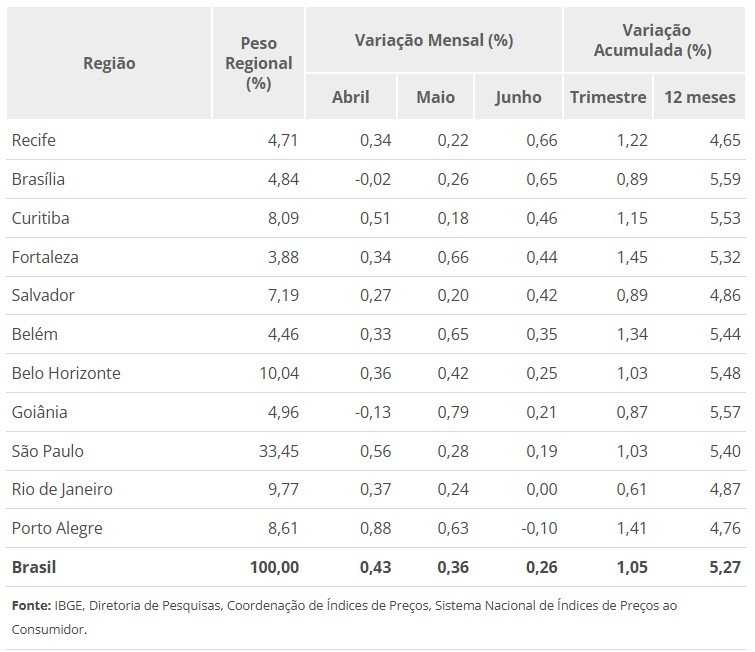Select Goiânia Abril value -0,13
The image size is (755, 652).
coord(373,412)
